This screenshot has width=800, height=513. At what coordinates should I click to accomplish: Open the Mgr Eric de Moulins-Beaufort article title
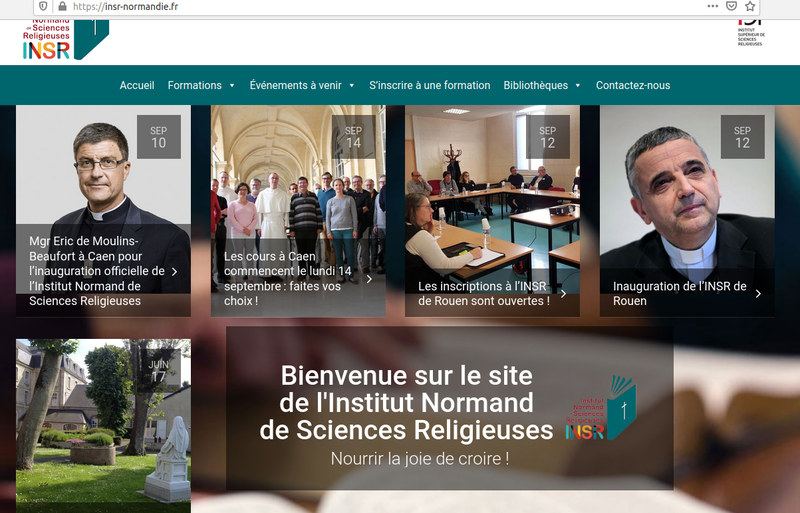(97, 271)
